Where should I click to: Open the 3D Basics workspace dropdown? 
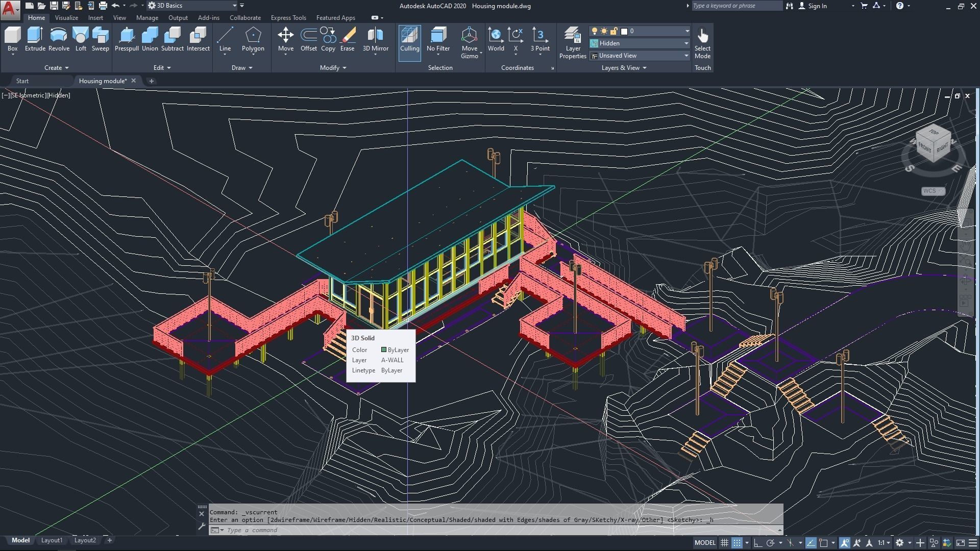click(x=192, y=6)
